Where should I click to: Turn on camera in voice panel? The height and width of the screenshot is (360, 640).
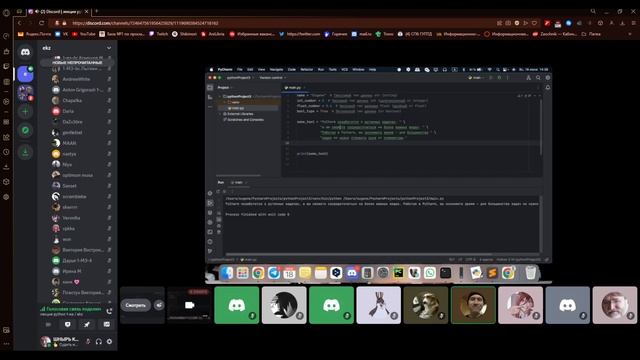(x=48, y=324)
